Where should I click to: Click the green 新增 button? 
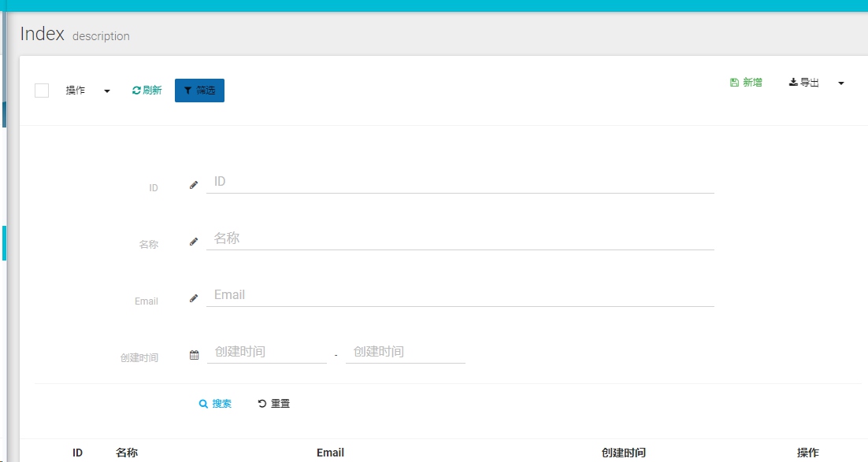[x=746, y=83]
